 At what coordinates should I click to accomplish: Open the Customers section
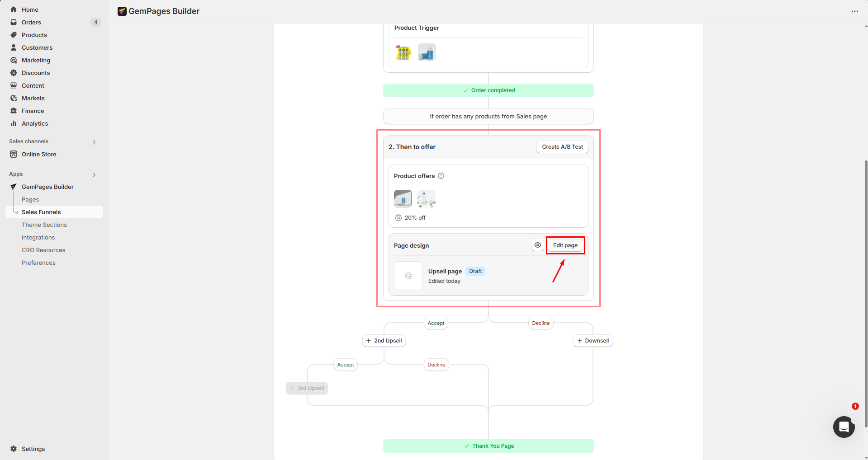point(54,47)
